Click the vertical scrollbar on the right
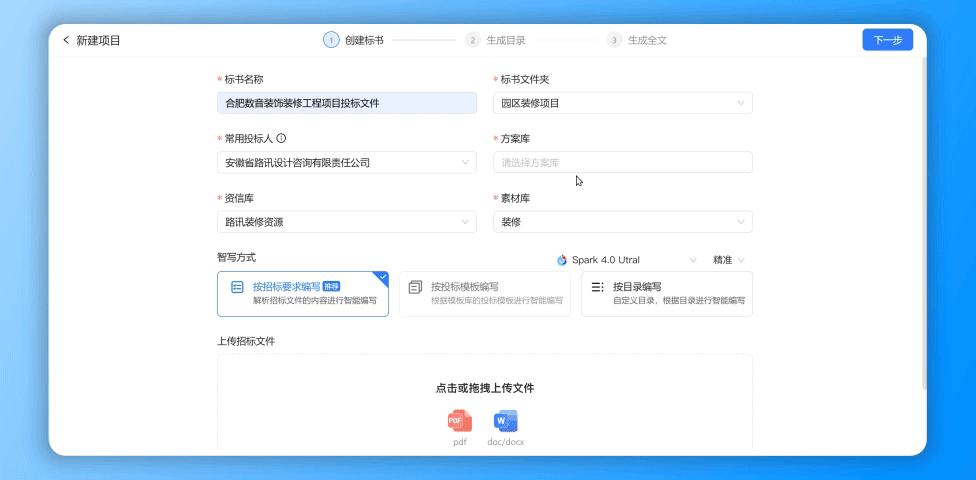976x480 pixels. (923, 220)
